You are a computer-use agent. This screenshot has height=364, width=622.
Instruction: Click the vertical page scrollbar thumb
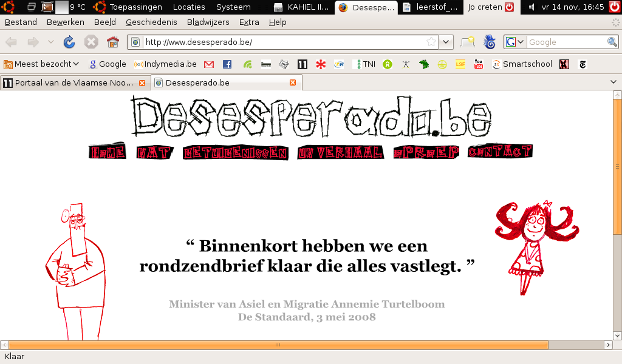pos(617,166)
